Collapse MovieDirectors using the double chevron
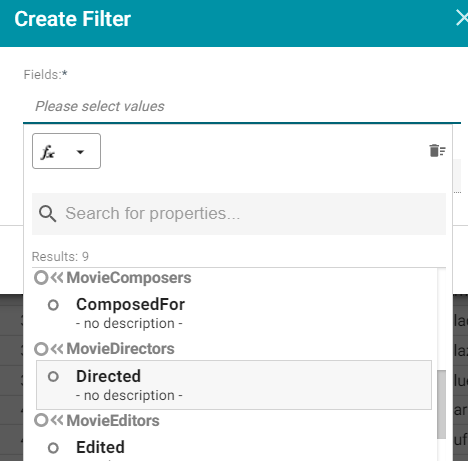The image size is (468, 461). point(57,349)
